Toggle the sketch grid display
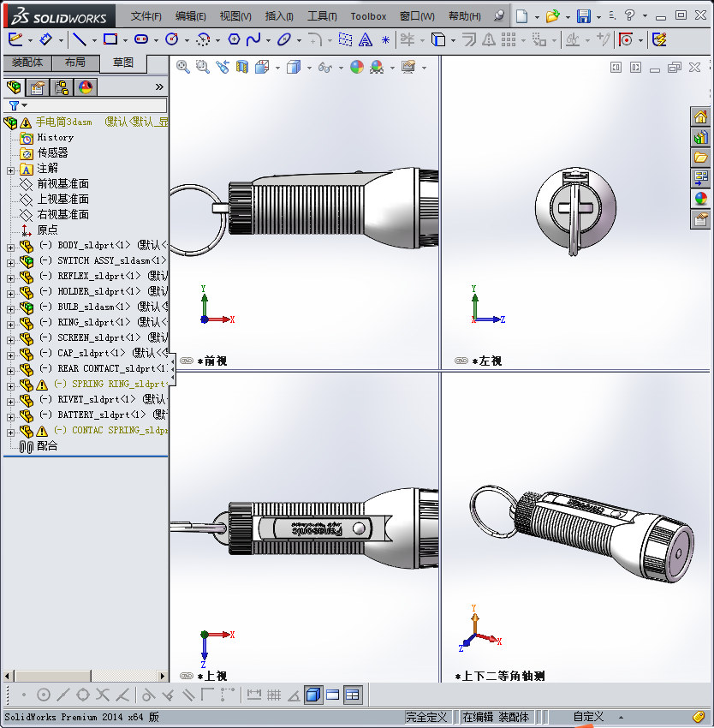Viewport: 714px width, 728px height. (x=272, y=695)
